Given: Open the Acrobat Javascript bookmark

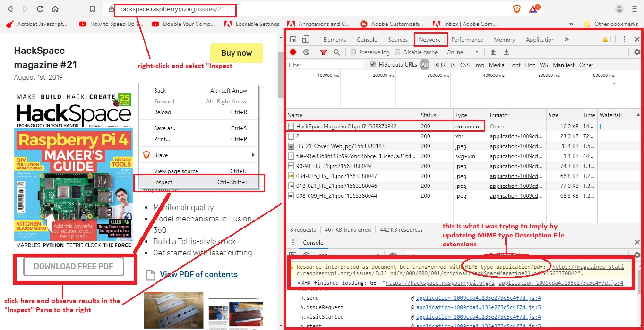Looking at the screenshot, I should click(37, 24).
